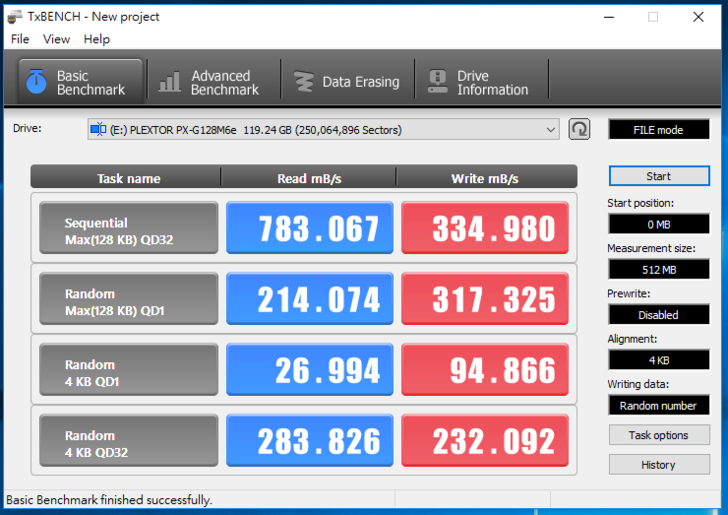
Task: Toggle the Prewrite Disabled setting
Action: (659, 315)
